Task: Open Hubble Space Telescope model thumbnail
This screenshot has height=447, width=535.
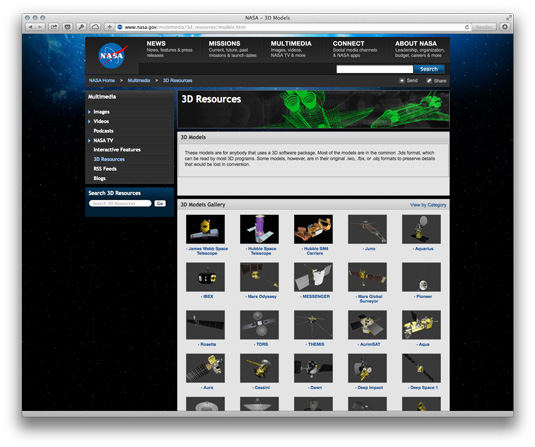Action: pos(259,229)
